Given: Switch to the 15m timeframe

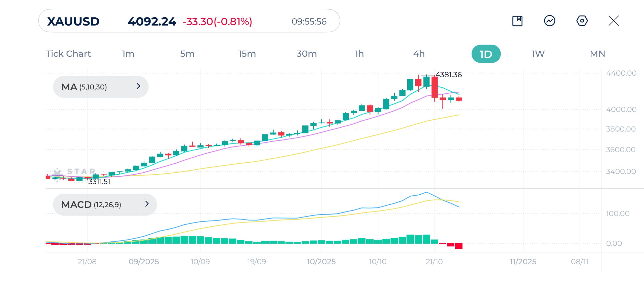Looking at the screenshot, I should (247, 54).
